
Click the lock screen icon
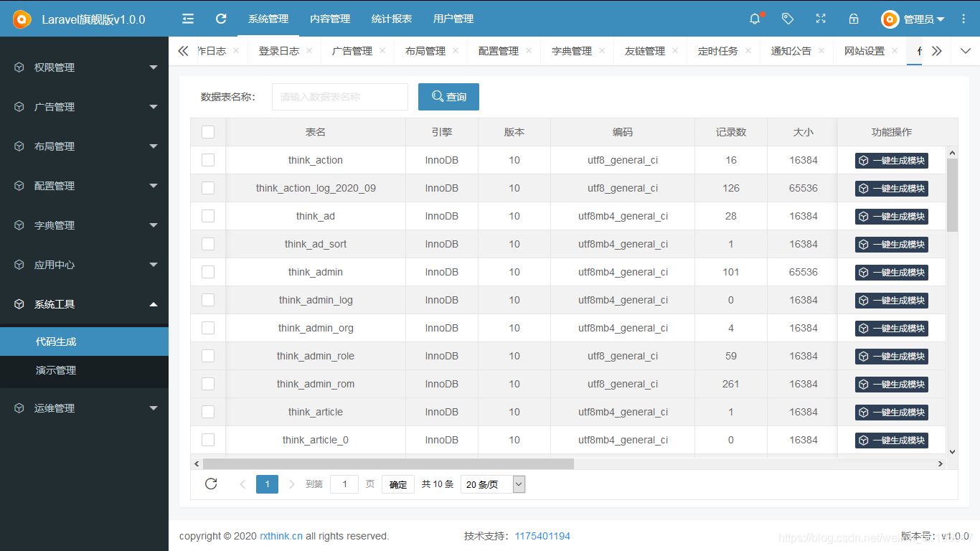tap(854, 19)
